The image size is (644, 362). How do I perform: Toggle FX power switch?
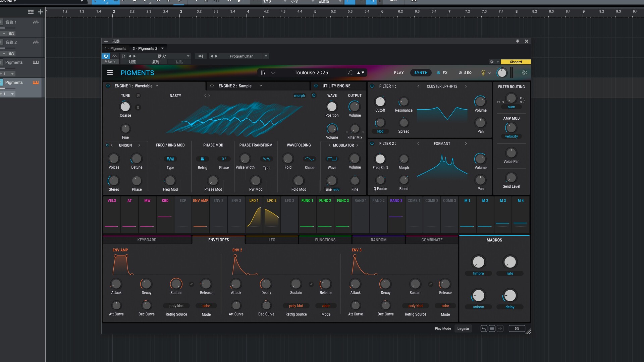pos(438,72)
